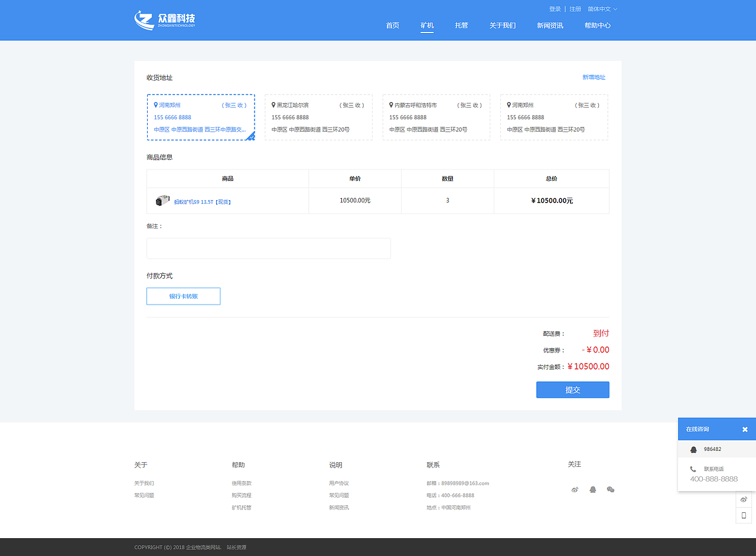Viewport: 756px width, 556px height.
Task: Open the 托管 navigation item
Action: tap(461, 25)
